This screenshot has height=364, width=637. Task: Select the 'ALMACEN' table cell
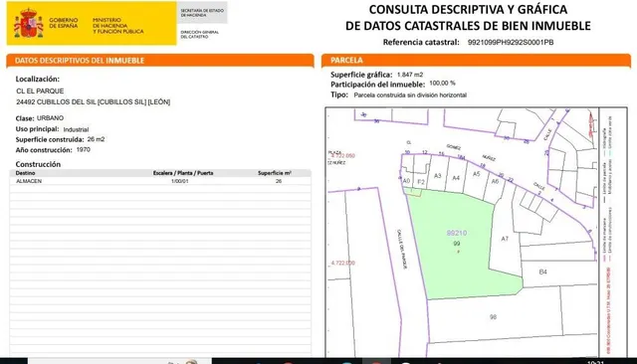click(29, 181)
